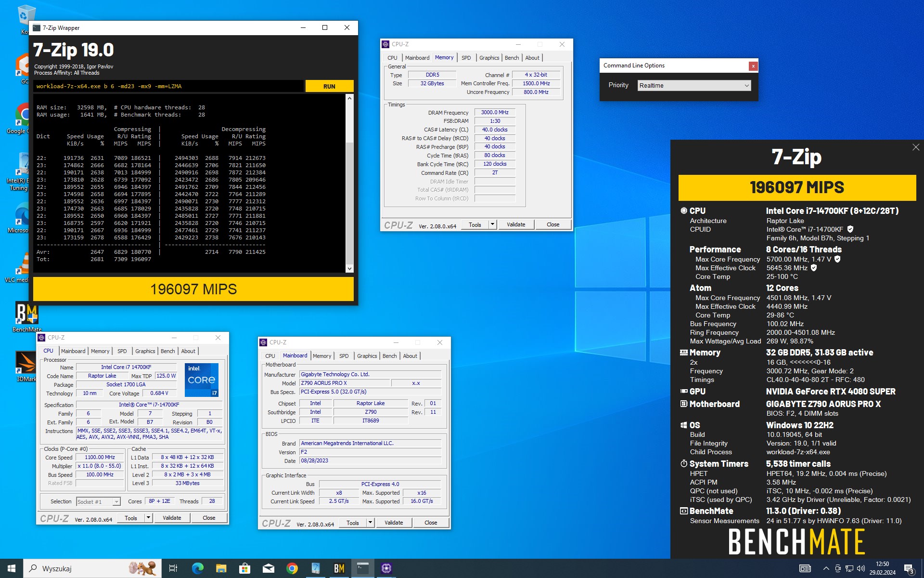Click Validate in the Memory CPU-Z window
This screenshot has height=578, width=924.
pyautogui.click(x=516, y=224)
